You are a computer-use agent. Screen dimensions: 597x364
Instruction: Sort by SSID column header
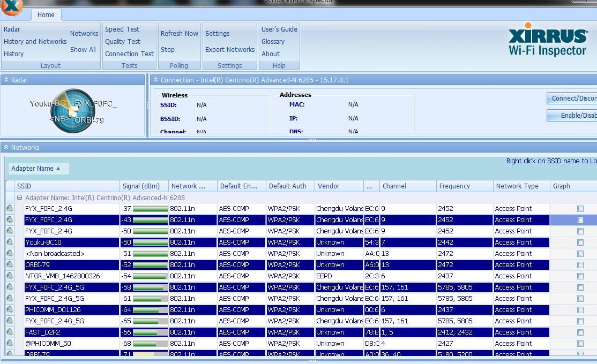(x=67, y=186)
